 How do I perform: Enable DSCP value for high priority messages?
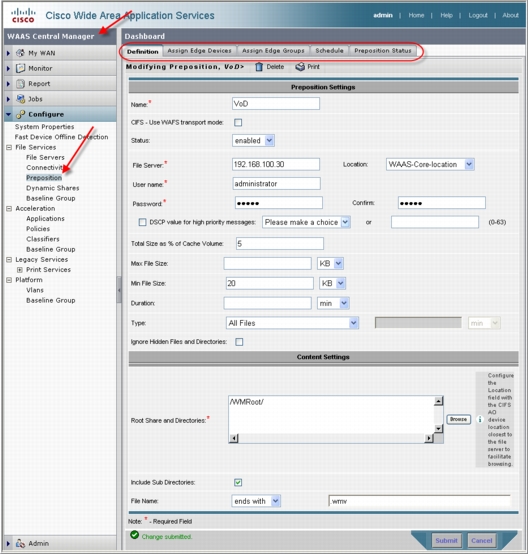[142, 222]
